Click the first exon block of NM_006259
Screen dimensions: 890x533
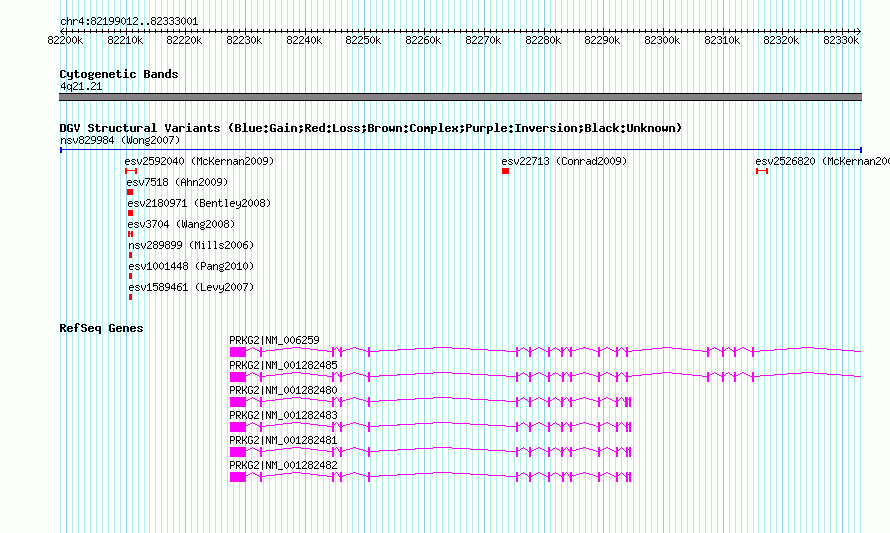click(x=238, y=352)
